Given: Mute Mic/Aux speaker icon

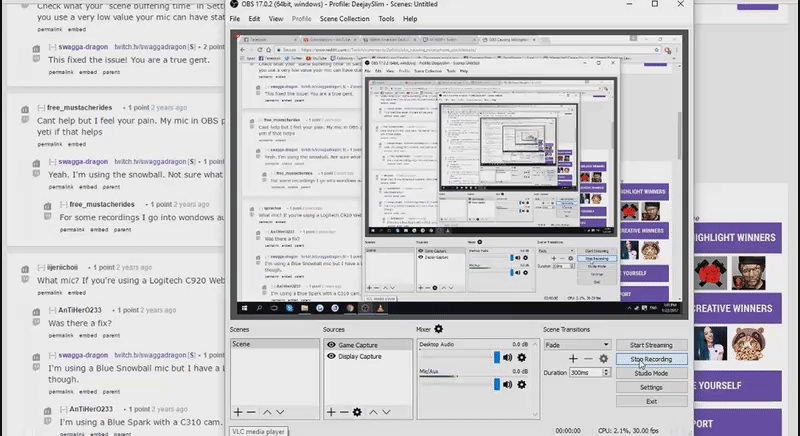Looking at the screenshot, I should coord(508,384).
